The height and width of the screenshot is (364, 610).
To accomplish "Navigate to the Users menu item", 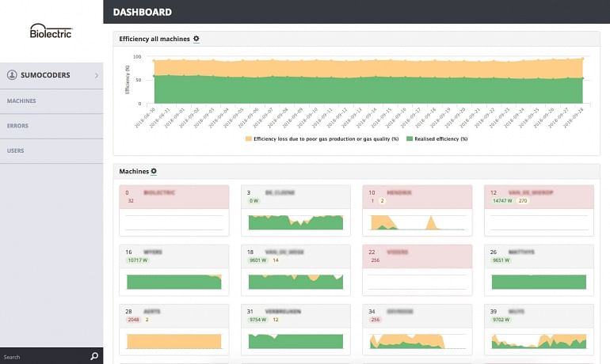I will [x=16, y=150].
